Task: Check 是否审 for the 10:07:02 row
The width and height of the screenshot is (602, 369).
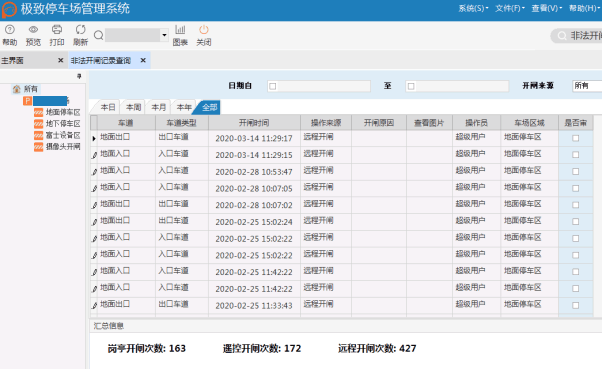Action: (x=576, y=205)
